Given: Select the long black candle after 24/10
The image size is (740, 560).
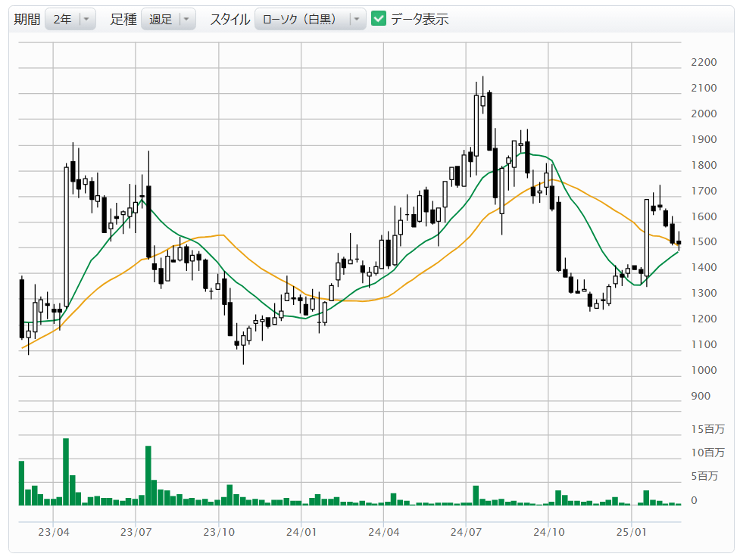Looking at the screenshot, I should [x=558, y=236].
